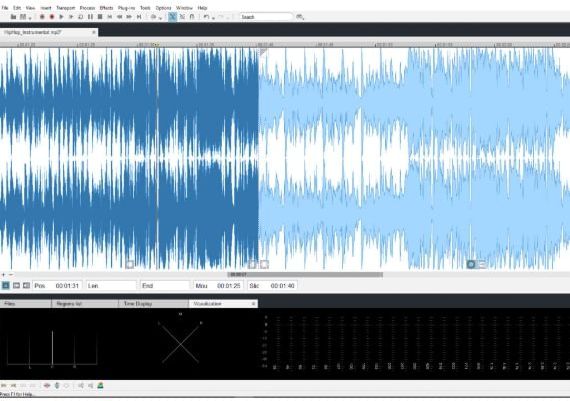Expand the Undo history dropdown arrow
The width and height of the screenshot is (570, 401).
click(213, 17)
